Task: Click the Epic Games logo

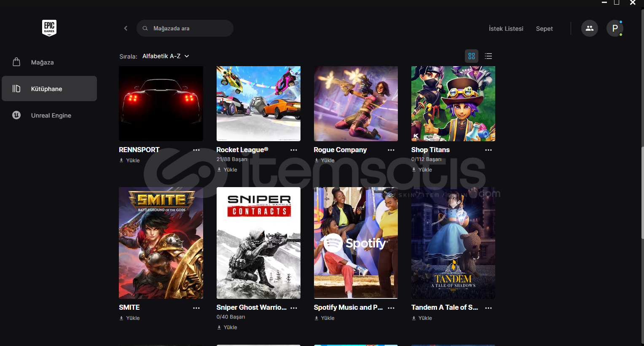Action: point(49,28)
